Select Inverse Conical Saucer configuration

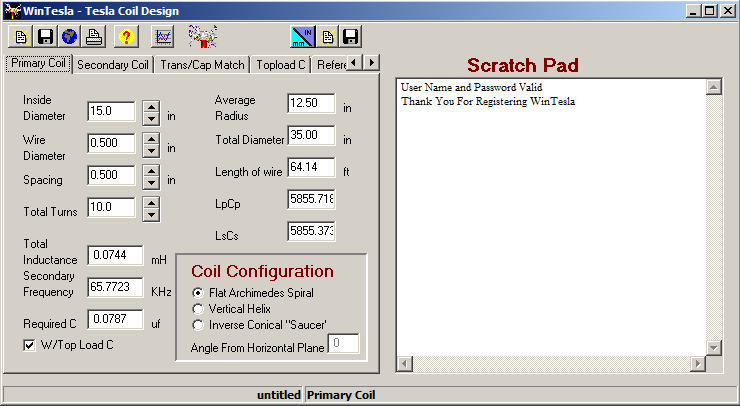(x=198, y=325)
